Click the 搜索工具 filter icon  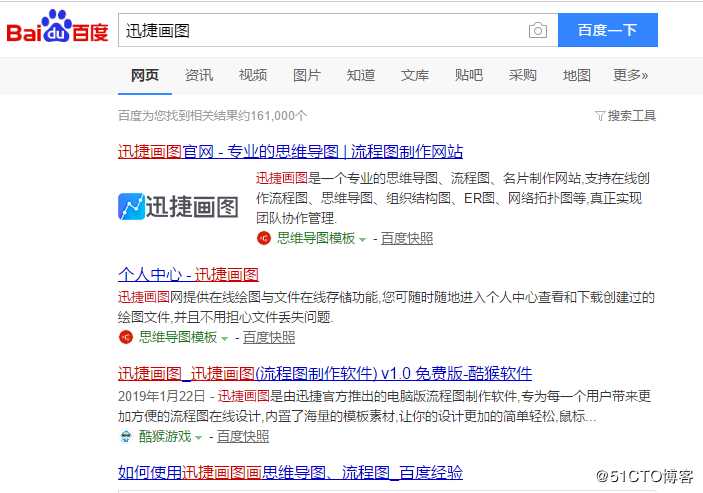click(x=600, y=116)
